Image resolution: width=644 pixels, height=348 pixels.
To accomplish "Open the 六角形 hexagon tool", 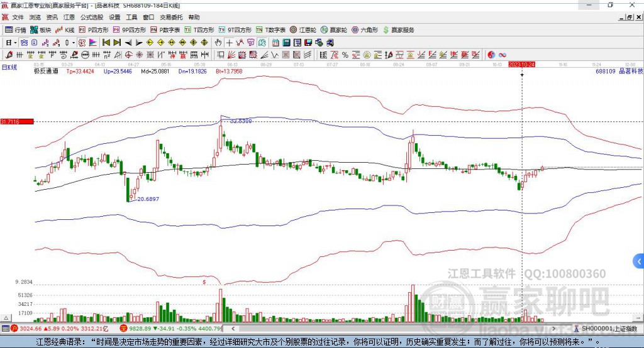I will point(365,30).
